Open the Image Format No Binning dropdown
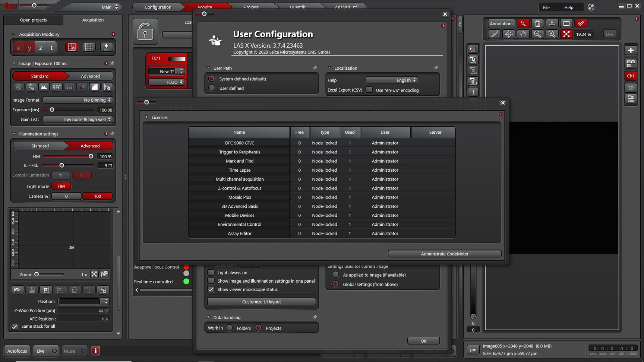The image size is (644, 362). click(78, 100)
